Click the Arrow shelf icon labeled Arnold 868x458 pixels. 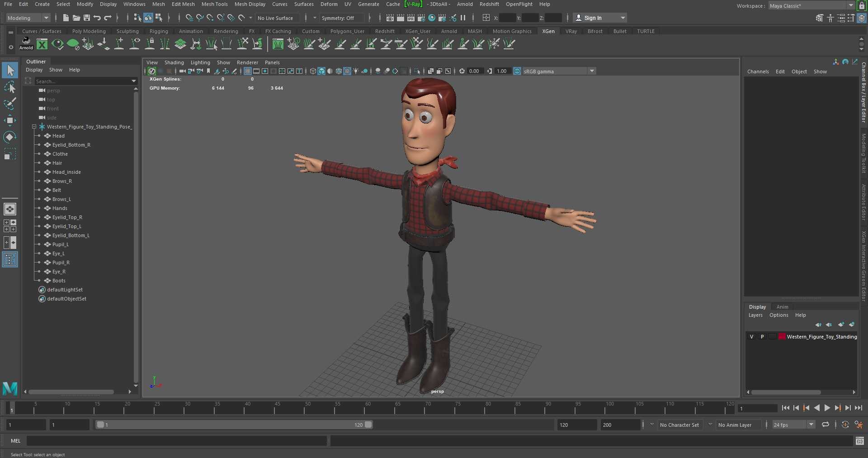26,43
